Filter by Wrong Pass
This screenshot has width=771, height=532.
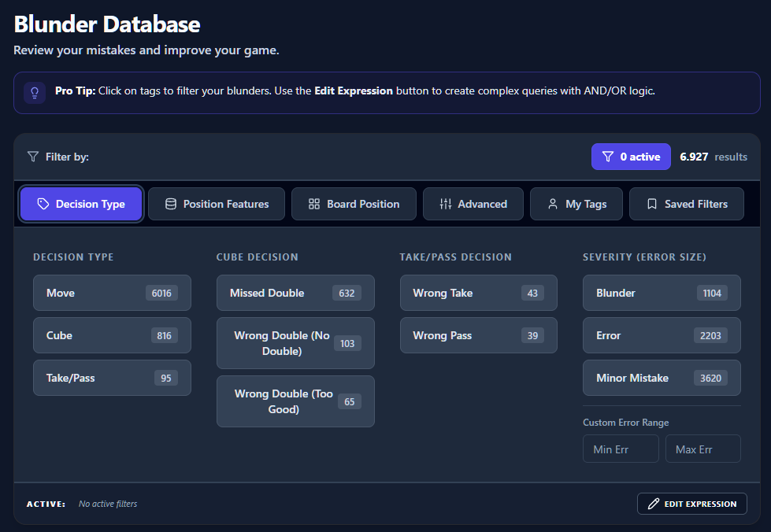479,335
